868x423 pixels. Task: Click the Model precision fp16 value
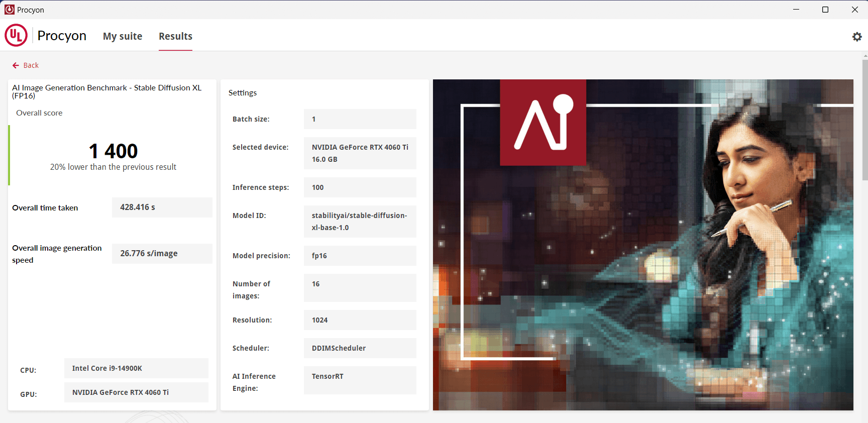tap(360, 256)
